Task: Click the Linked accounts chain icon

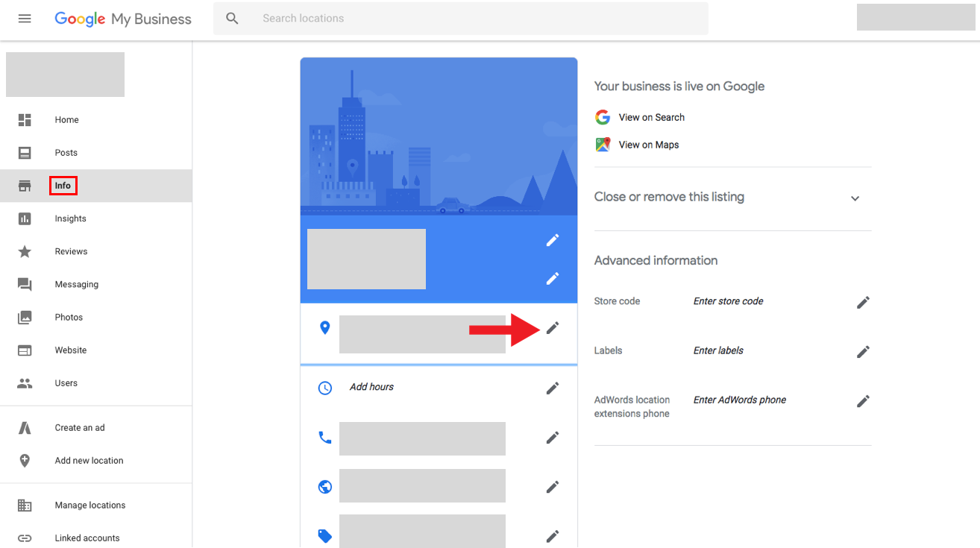Action: pos(25,538)
